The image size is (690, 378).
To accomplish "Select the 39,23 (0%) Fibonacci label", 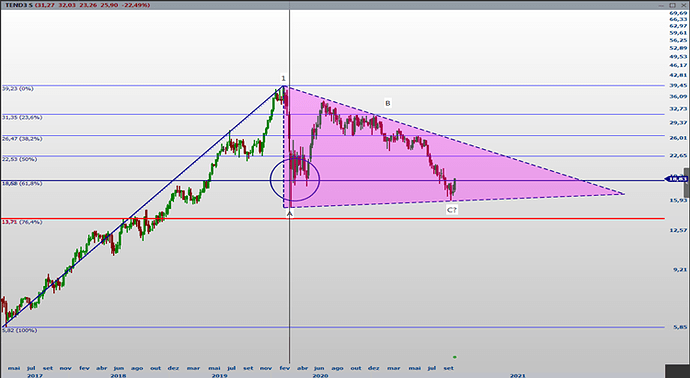I will click(18, 88).
